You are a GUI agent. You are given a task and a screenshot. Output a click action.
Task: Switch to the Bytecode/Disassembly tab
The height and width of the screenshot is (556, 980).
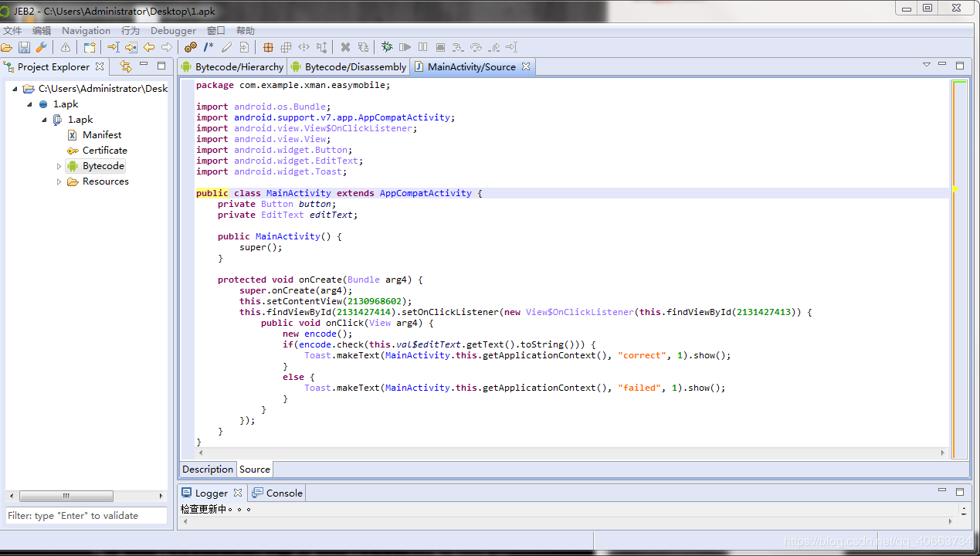348,67
